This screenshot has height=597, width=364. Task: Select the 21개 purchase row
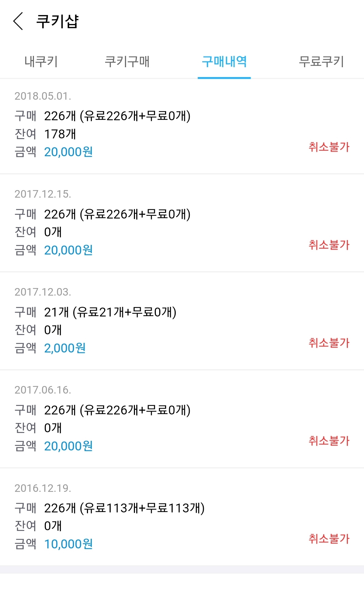click(96, 312)
